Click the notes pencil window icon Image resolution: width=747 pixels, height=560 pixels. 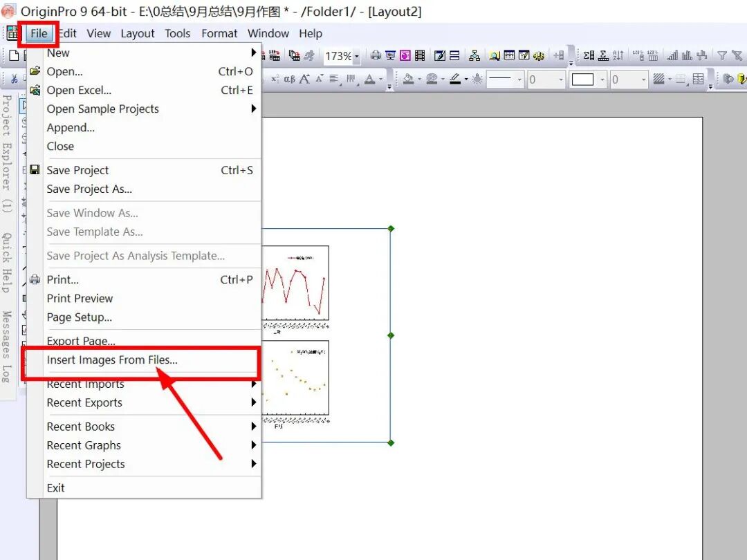point(440,56)
